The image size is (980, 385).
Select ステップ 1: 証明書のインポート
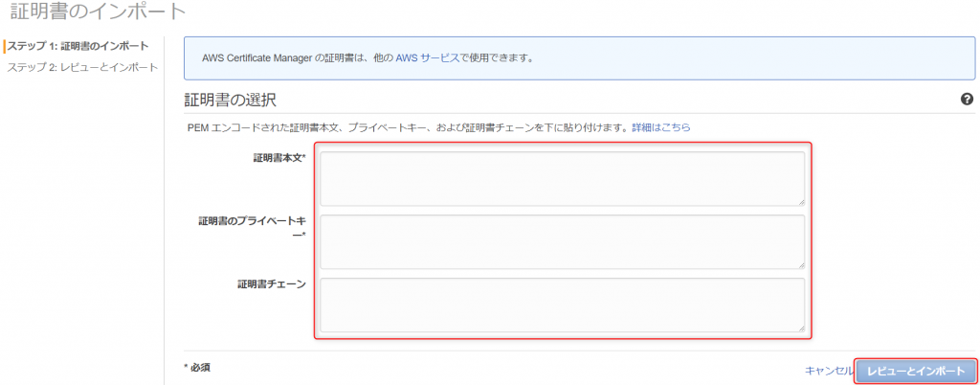pos(78,46)
